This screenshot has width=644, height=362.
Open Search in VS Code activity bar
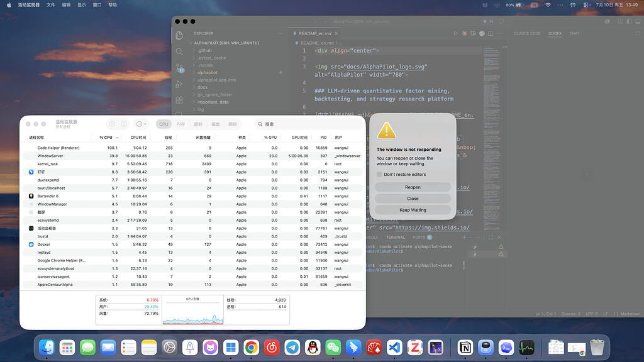(179, 52)
